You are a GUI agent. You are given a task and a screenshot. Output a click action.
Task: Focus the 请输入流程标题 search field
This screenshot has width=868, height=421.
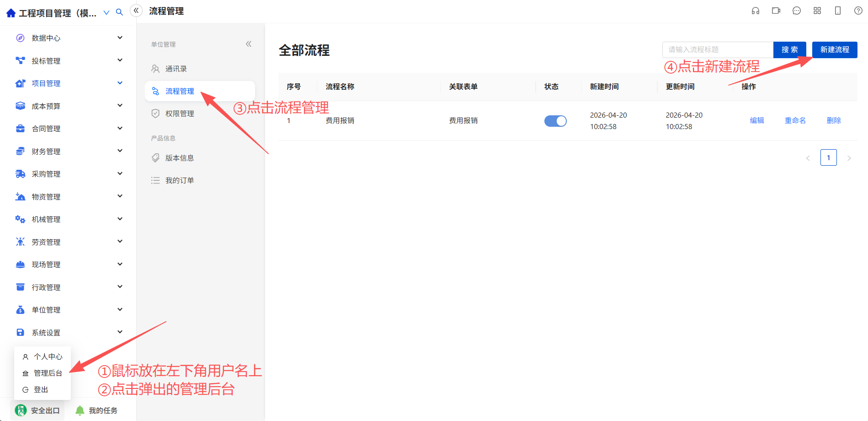click(718, 50)
